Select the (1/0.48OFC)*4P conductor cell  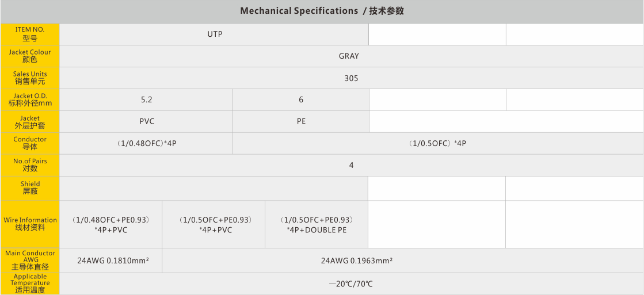146,143
